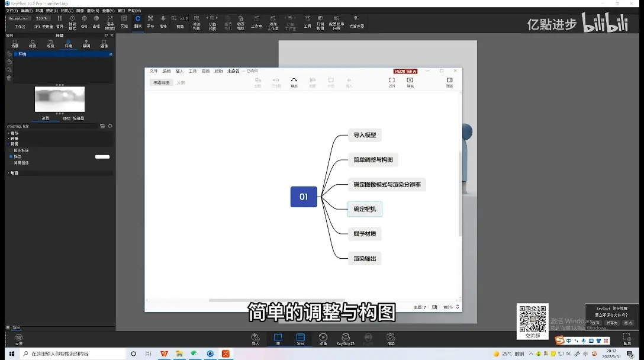Enter ZEN mode in the mind map window

392,82
